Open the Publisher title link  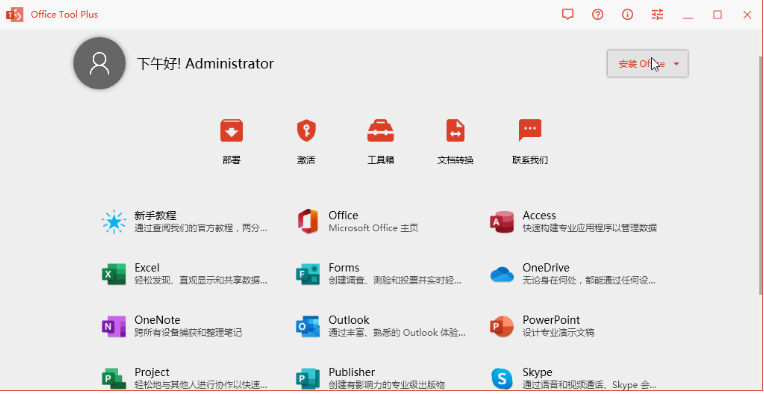352,372
